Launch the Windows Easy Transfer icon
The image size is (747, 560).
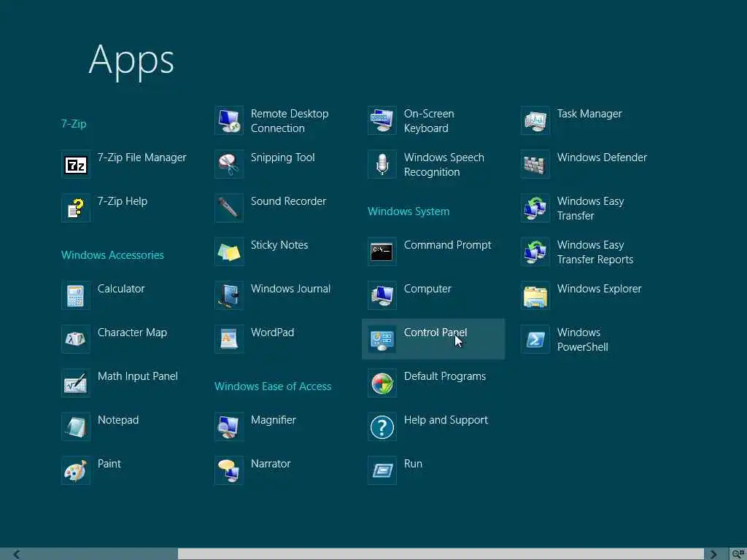pyautogui.click(x=535, y=209)
